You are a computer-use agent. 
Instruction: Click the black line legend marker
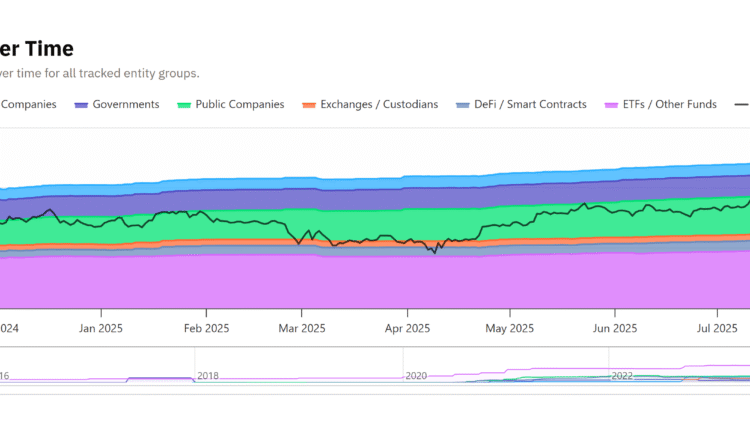741,104
